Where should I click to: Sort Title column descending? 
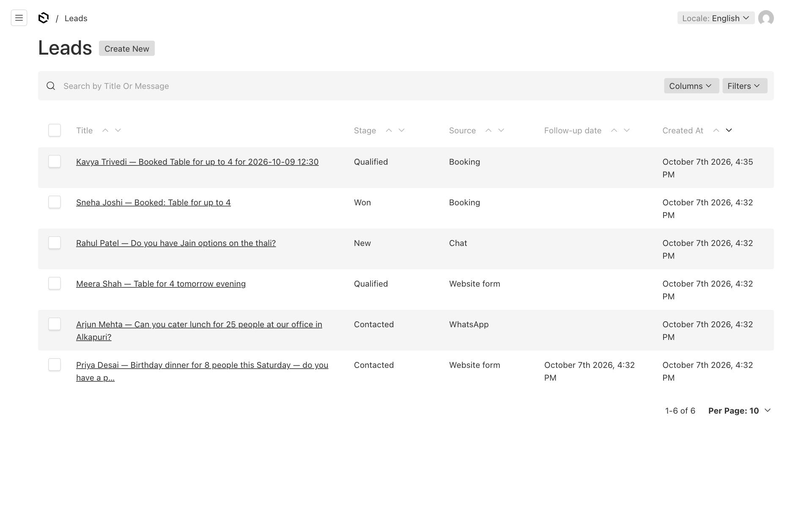click(x=118, y=130)
